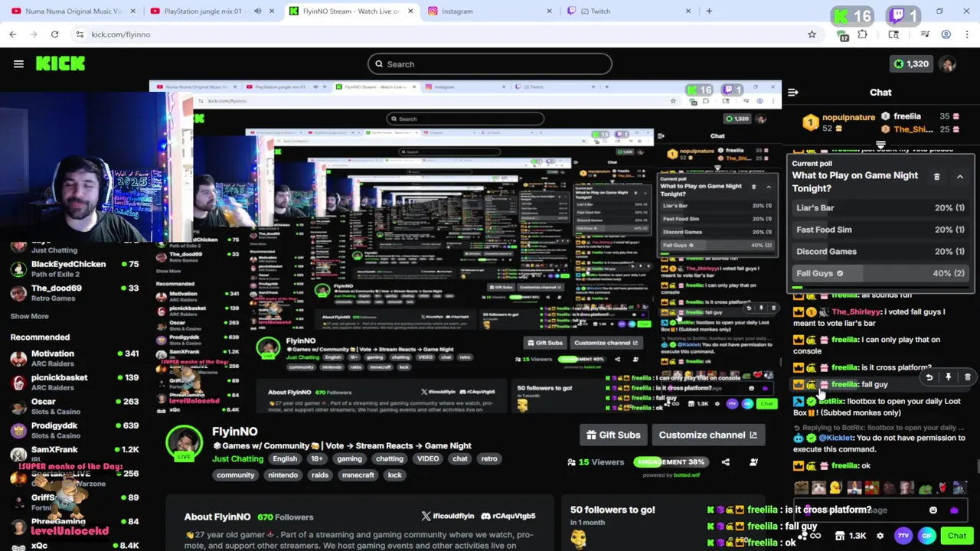Open recommended channel Prodigyddk
Image resolution: width=980 pixels, height=551 pixels.
tap(74, 430)
